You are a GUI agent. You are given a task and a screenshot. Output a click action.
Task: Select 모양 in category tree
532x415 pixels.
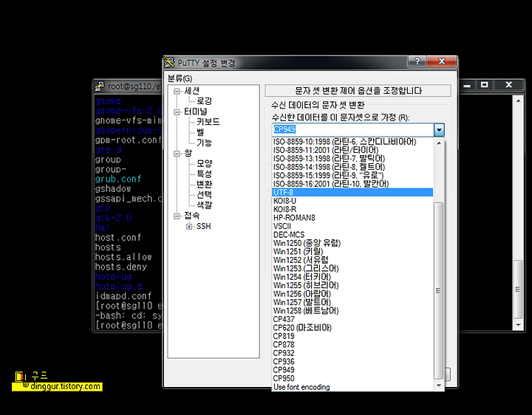coord(204,163)
